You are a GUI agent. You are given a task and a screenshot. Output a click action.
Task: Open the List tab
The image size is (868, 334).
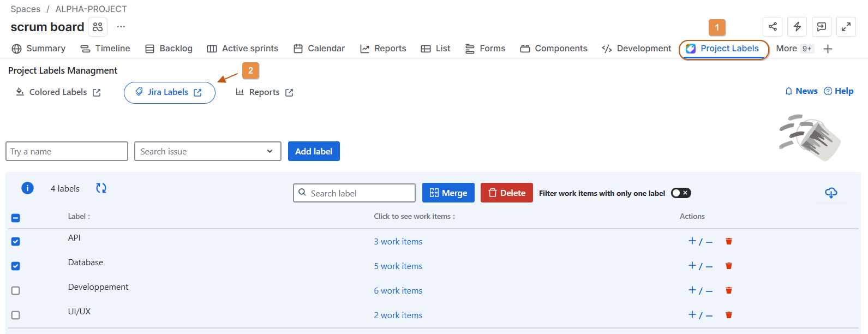click(436, 49)
